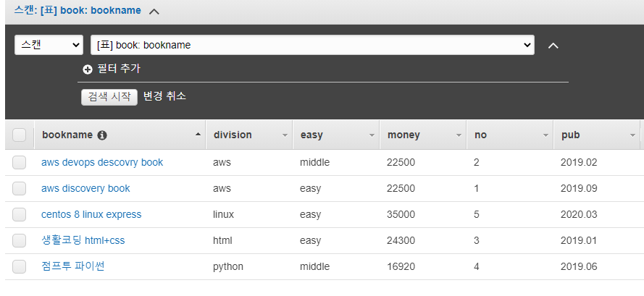
Task: Check the aws devops descovry book row
Action: pos(20,163)
